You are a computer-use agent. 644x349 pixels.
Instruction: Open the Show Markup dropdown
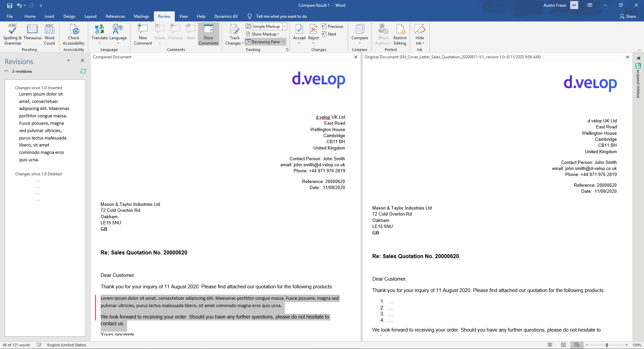click(x=263, y=34)
